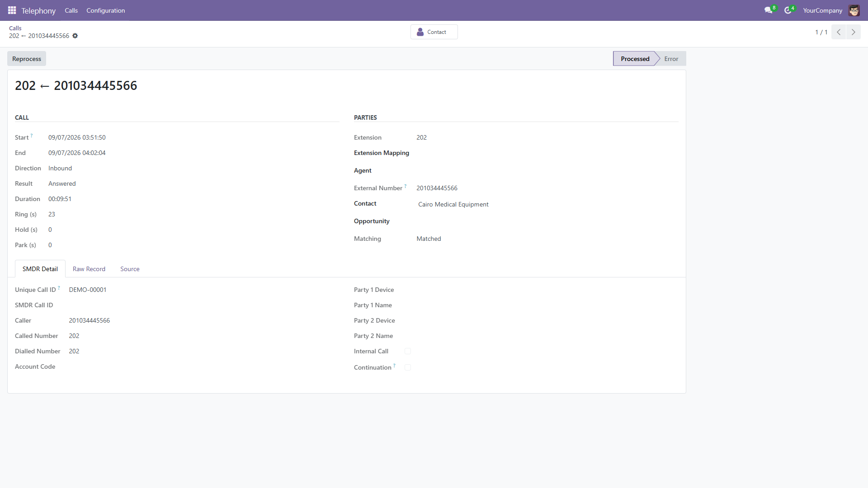Click the Telephony app title
Image resolution: width=868 pixels, height=488 pixels.
click(38, 10)
